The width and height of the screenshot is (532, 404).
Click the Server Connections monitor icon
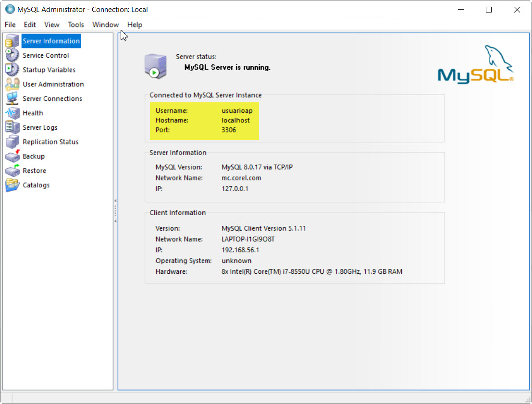coord(12,98)
